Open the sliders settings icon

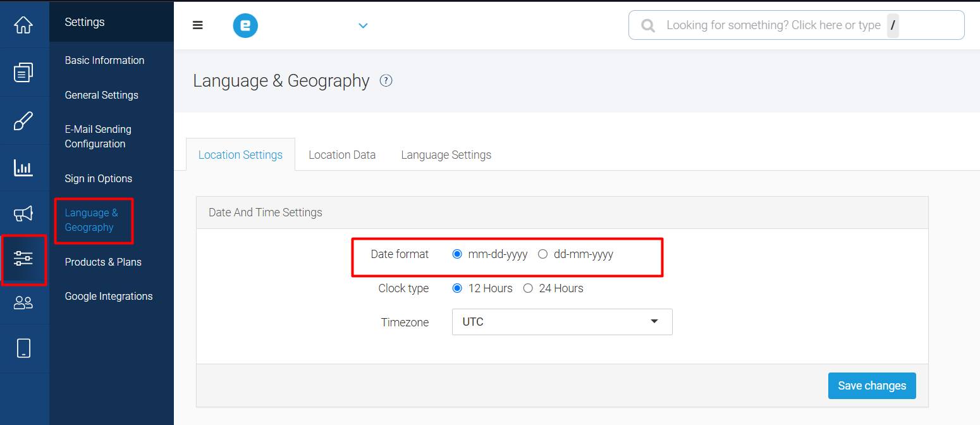23,258
